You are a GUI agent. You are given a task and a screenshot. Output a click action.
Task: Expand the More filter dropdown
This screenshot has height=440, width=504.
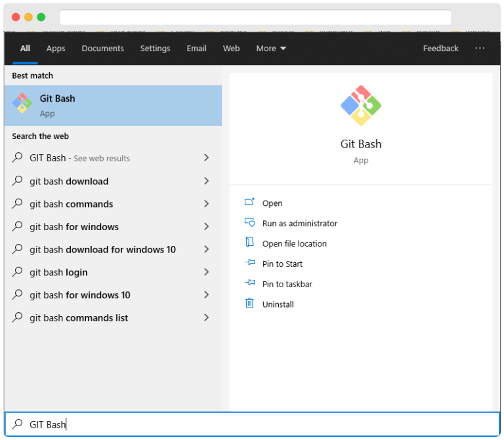click(271, 49)
